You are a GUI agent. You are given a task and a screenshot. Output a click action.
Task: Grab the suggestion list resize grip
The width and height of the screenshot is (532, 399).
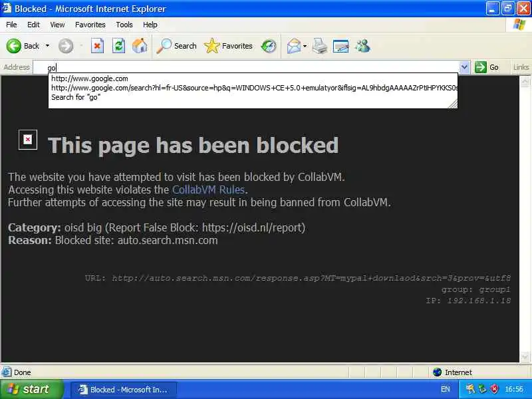tap(453, 104)
